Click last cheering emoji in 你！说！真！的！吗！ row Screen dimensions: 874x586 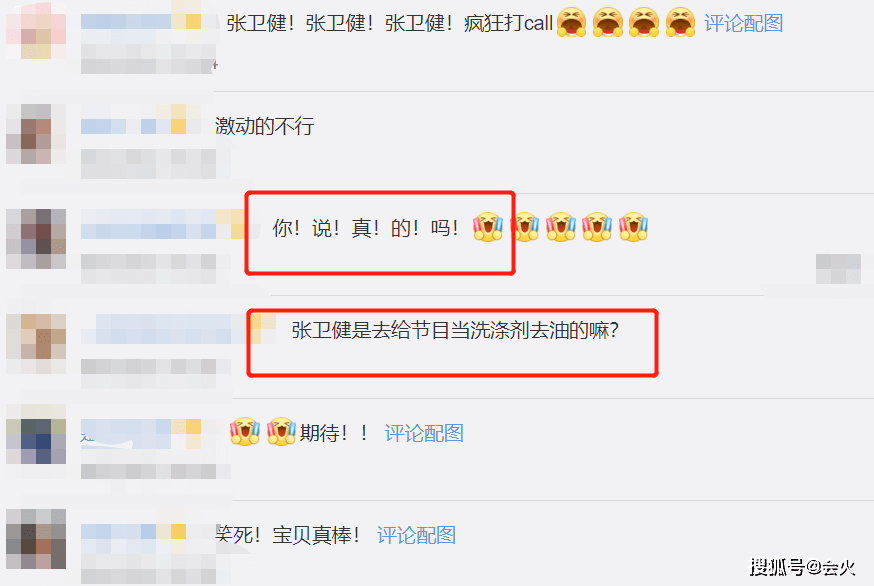(633, 227)
